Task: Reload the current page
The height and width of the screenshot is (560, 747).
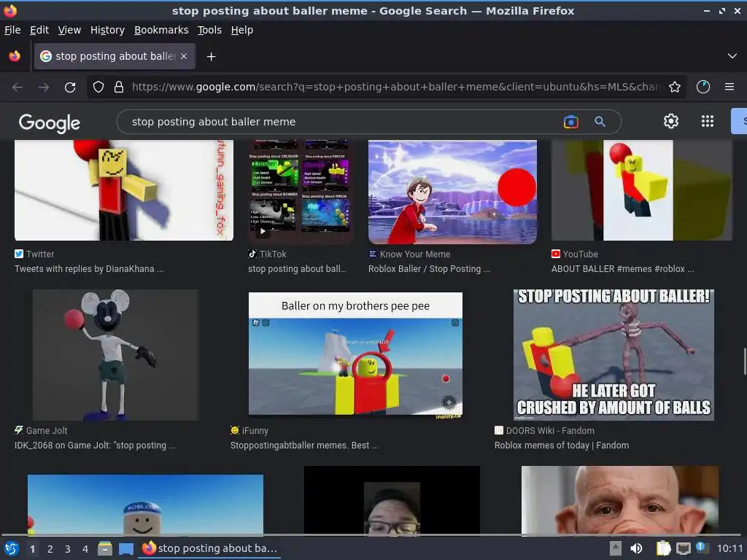Action: [70, 87]
